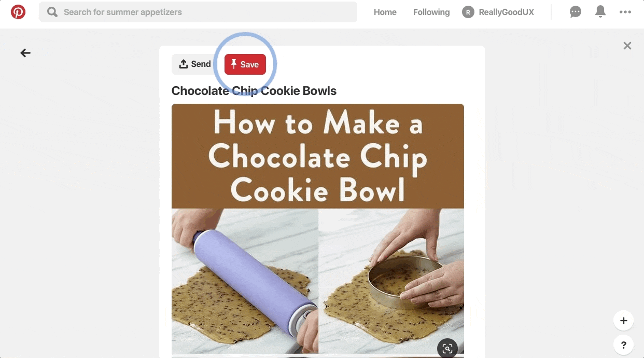Image resolution: width=644 pixels, height=358 pixels.
Task: Click the plus add button
Action: [624, 321]
